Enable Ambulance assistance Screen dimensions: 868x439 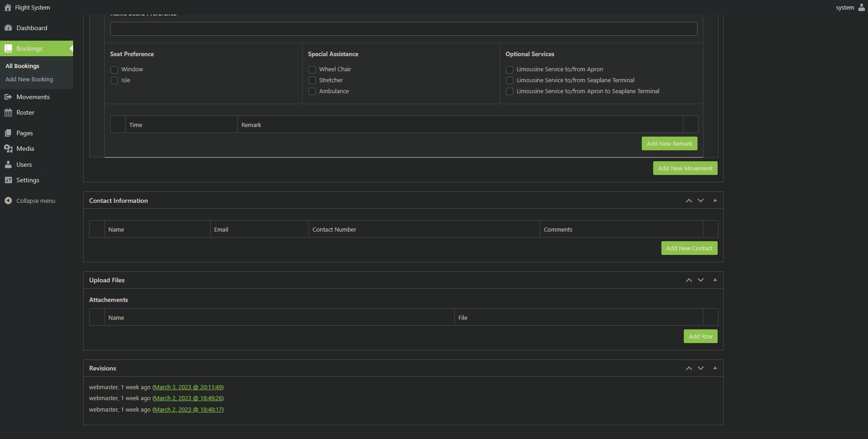(x=312, y=91)
